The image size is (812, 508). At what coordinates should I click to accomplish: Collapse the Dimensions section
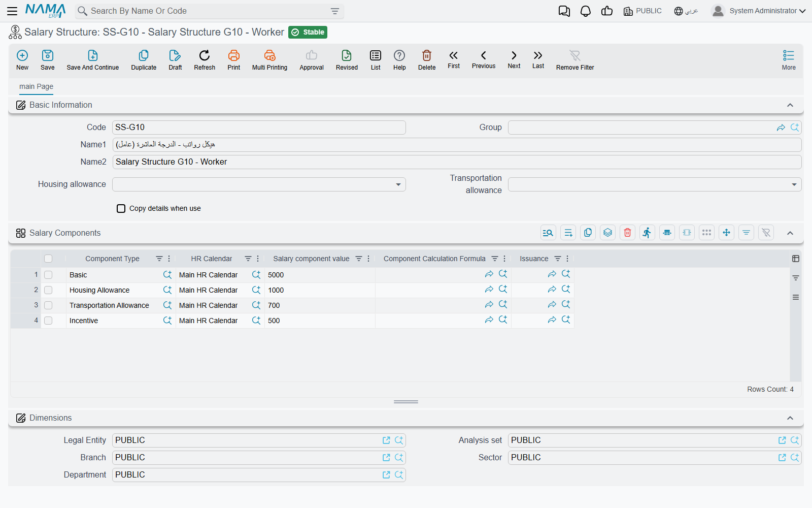click(x=790, y=418)
